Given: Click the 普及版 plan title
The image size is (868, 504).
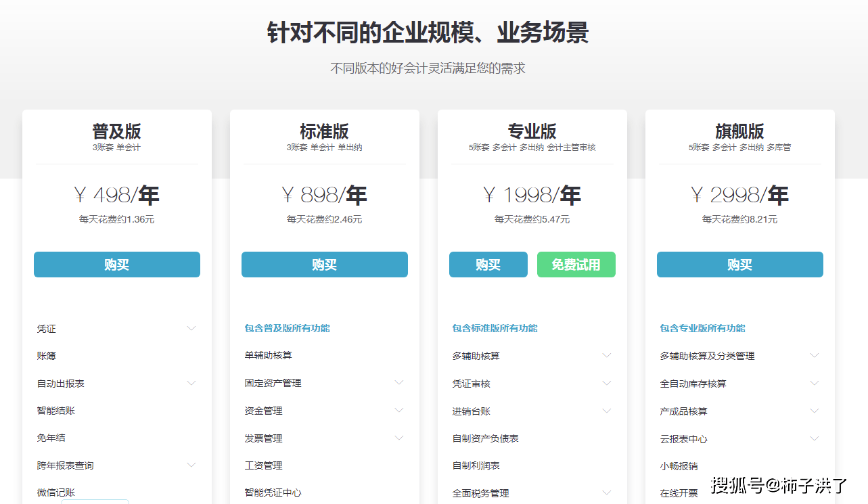Looking at the screenshot, I should (x=117, y=131).
